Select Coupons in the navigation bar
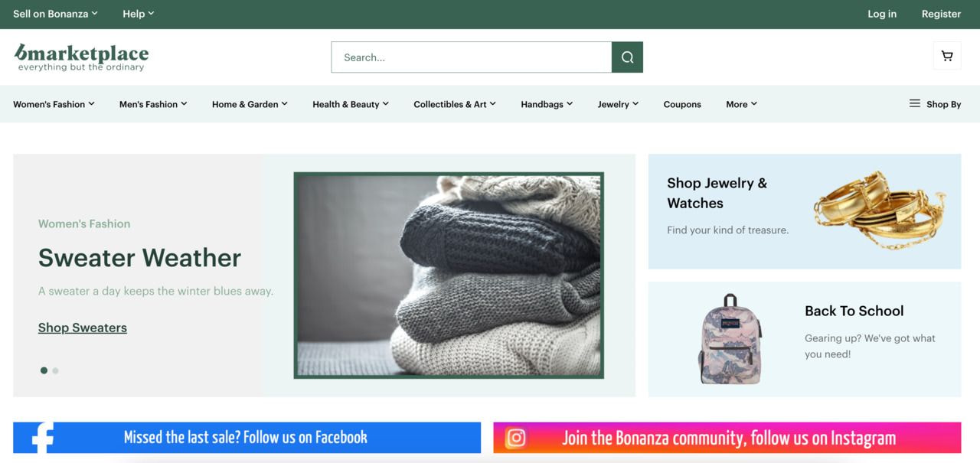This screenshot has width=980, height=463. pos(681,103)
